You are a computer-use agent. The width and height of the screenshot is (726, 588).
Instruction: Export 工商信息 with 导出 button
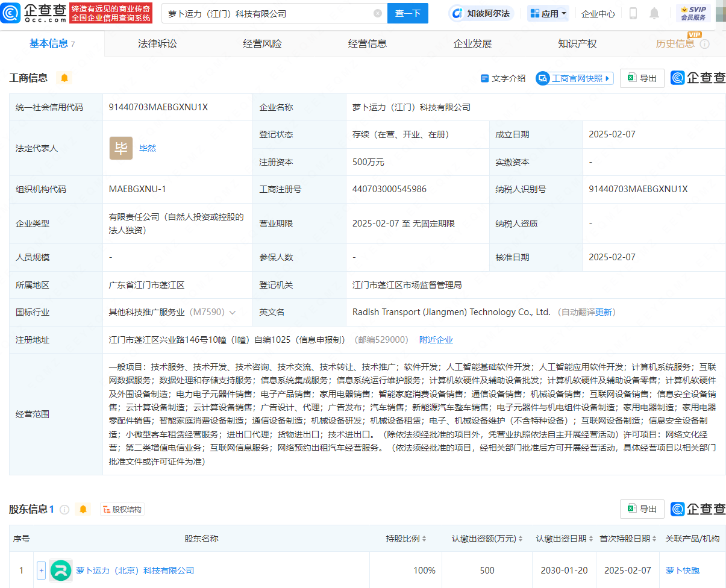pos(642,78)
